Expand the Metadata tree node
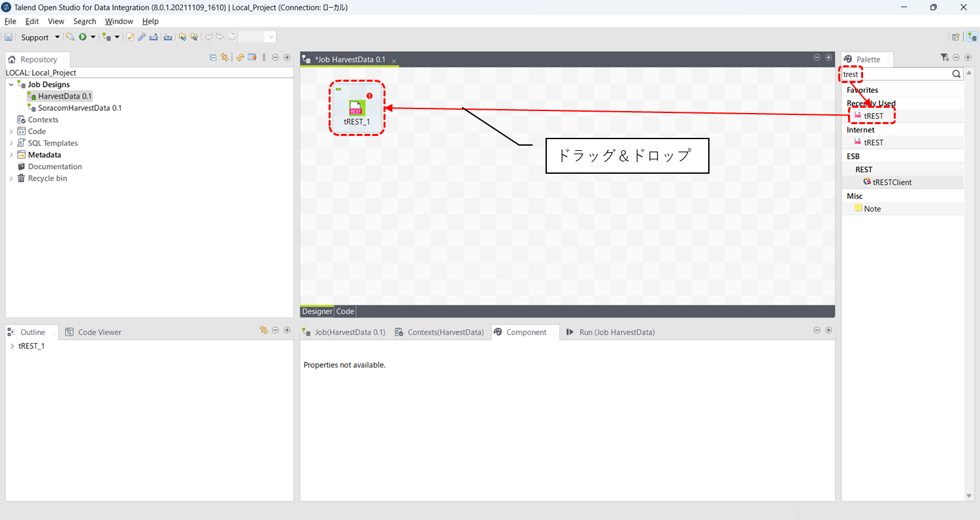Viewport: 980px width, 520px height. click(11, 155)
